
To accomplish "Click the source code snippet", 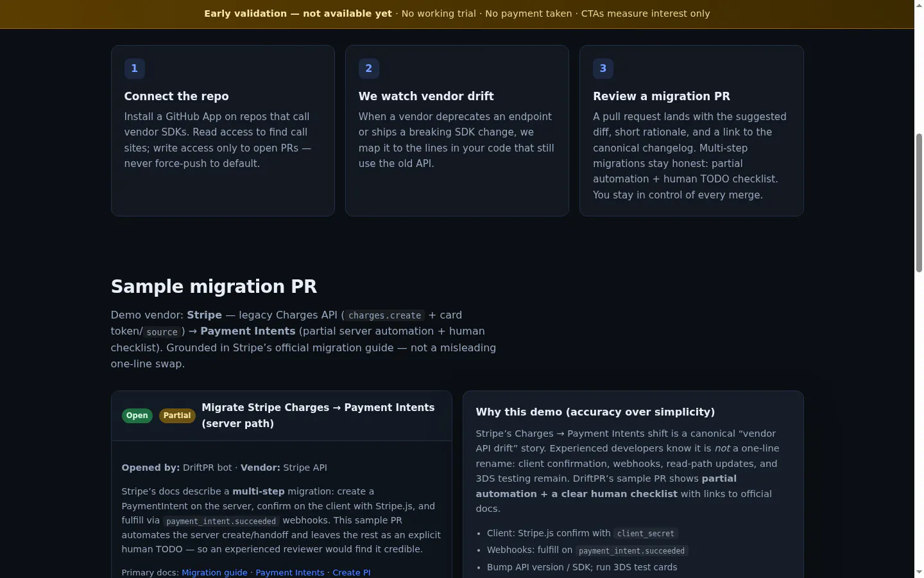I will 162,332.
